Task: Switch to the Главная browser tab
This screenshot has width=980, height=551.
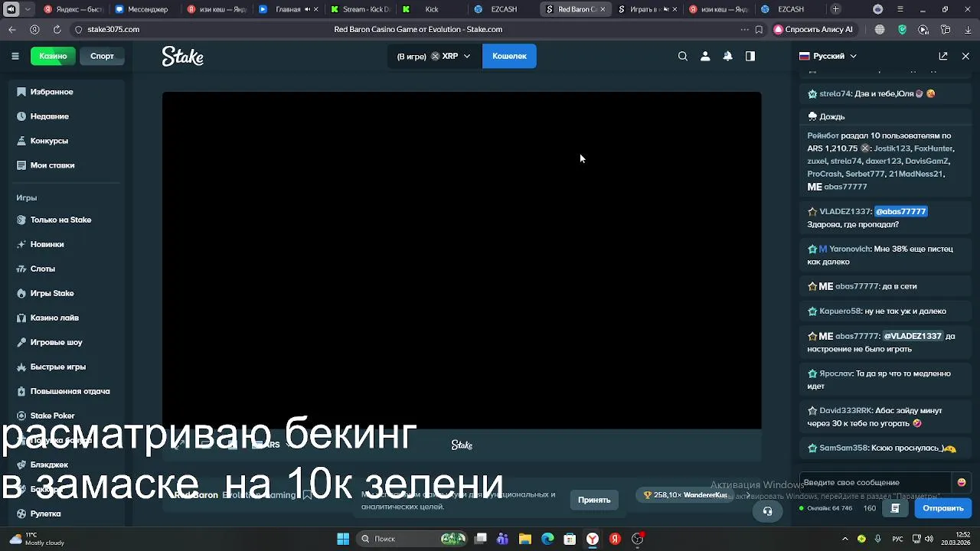Action: 288,9
